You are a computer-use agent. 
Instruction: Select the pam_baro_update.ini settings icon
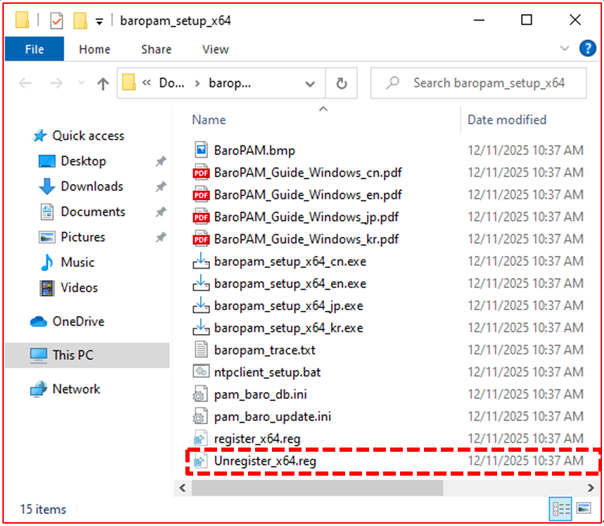tap(200, 417)
